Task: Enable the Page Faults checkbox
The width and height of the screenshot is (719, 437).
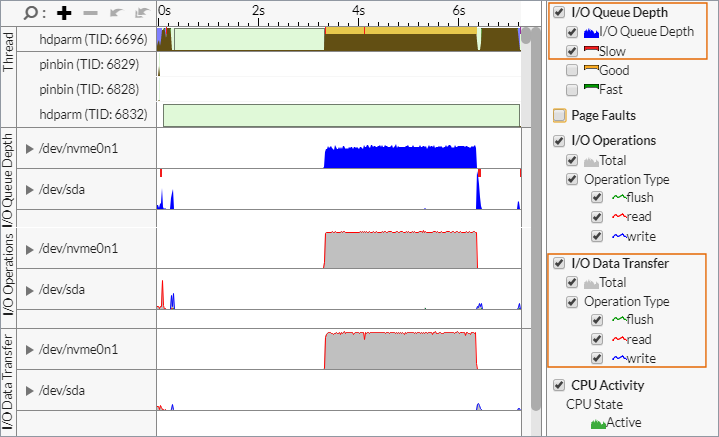Action: pyautogui.click(x=559, y=115)
